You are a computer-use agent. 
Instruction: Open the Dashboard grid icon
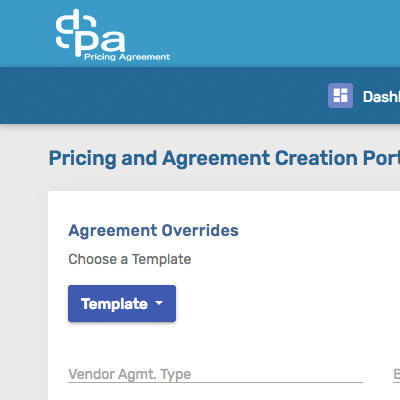coord(340,95)
